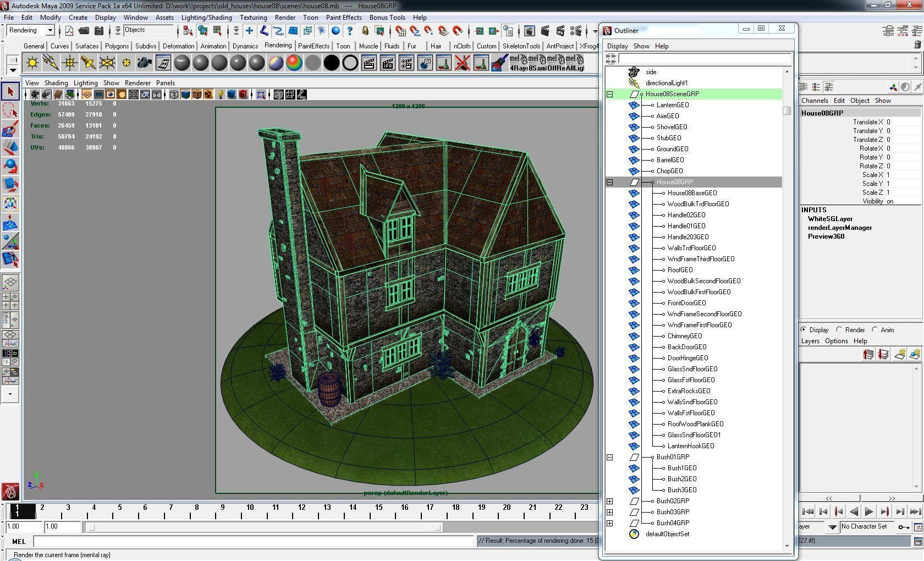Select ChimneyGEO in the Outliner
The image size is (924, 561).
pyautogui.click(x=685, y=336)
